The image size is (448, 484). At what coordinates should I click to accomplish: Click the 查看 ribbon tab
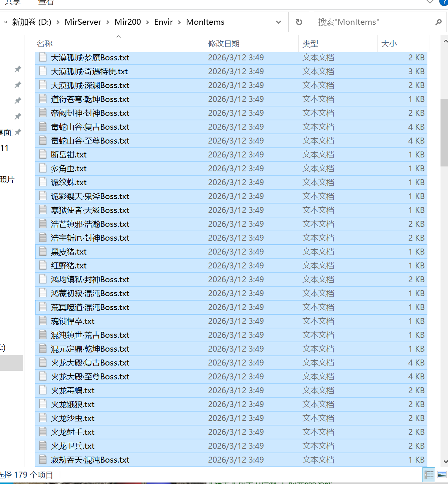46,2
